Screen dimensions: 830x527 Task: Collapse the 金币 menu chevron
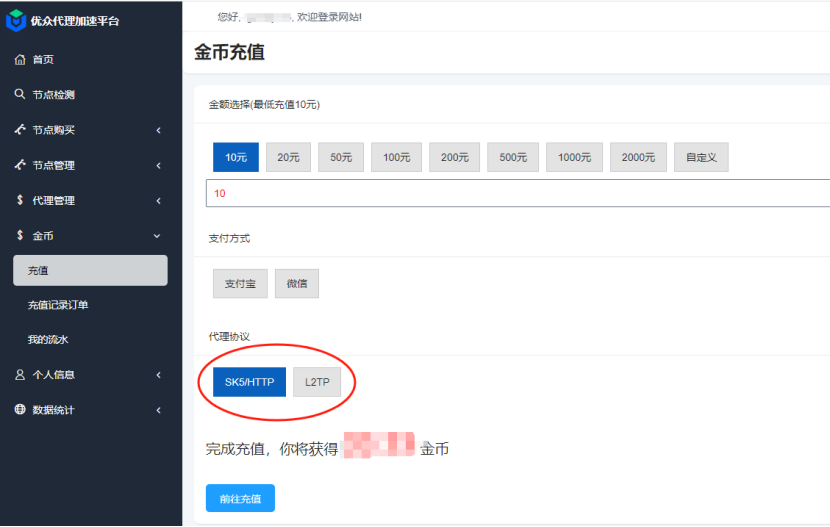pos(157,236)
